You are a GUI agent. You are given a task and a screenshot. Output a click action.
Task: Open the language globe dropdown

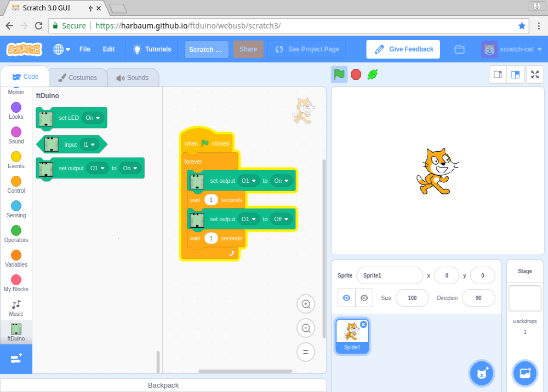[61, 49]
